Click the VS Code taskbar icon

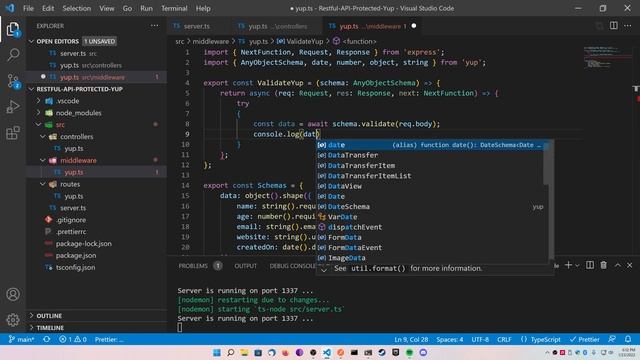[327, 352]
